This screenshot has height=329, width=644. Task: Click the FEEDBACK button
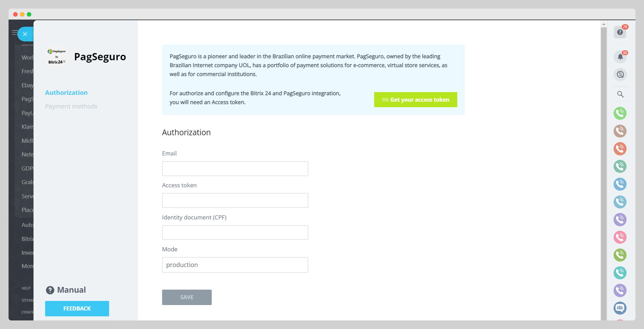(x=77, y=308)
